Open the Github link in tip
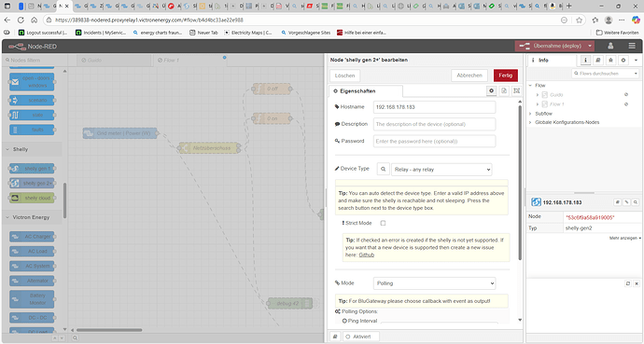The image size is (644, 344). 367,255
